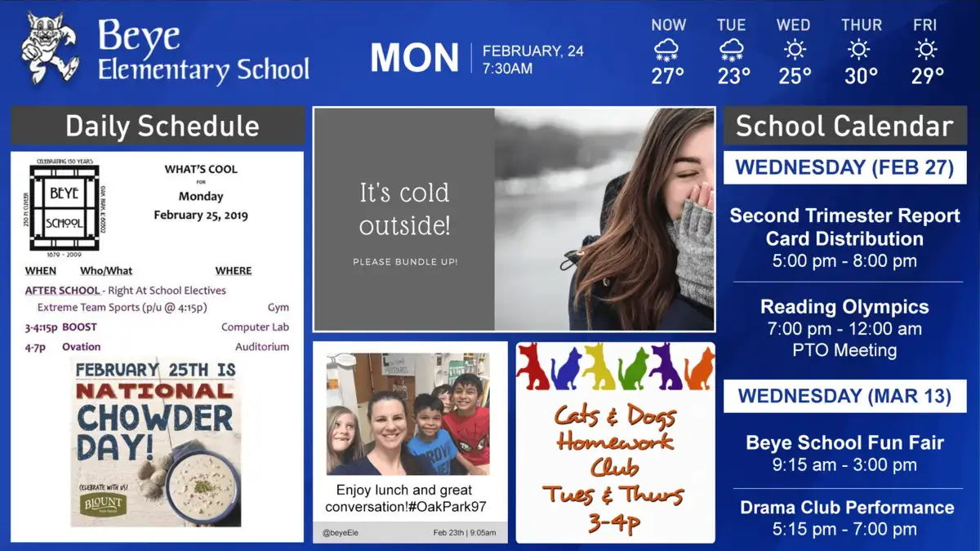980x551 pixels.
Task: Select Tuesday's snow cloud weather icon
Action: pos(732,51)
